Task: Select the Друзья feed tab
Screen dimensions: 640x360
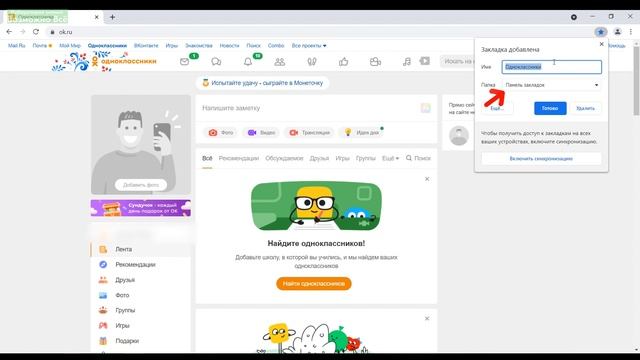Action: [x=319, y=158]
